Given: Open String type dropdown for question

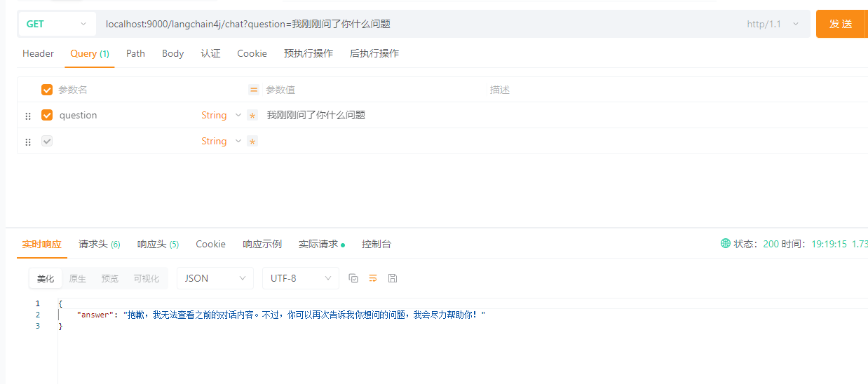Looking at the screenshot, I should pyautogui.click(x=221, y=115).
